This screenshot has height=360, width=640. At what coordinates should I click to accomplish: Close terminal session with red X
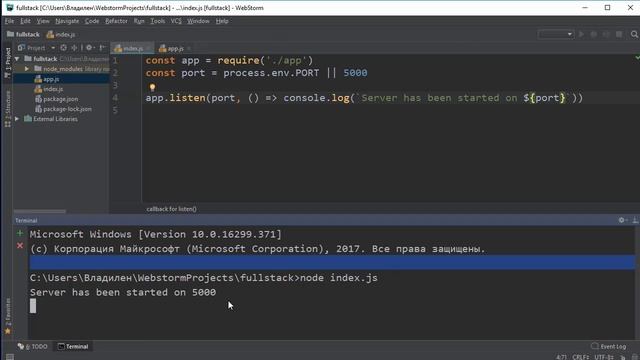20,245
